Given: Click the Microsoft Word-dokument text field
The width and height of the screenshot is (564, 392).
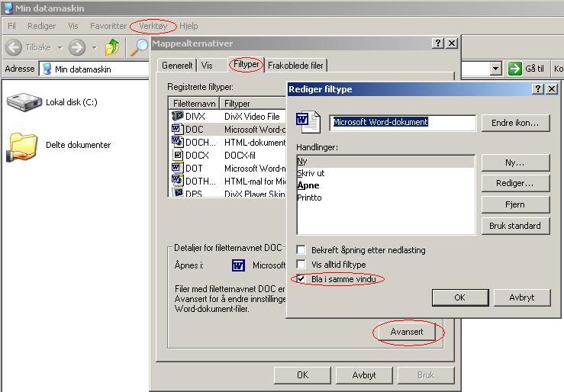Looking at the screenshot, I should (x=402, y=122).
